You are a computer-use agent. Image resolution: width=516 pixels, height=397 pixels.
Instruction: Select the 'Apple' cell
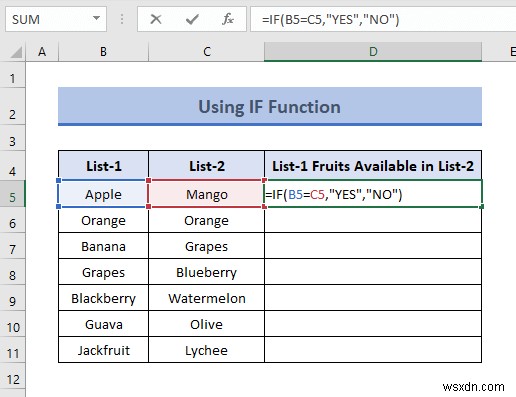pyautogui.click(x=103, y=194)
